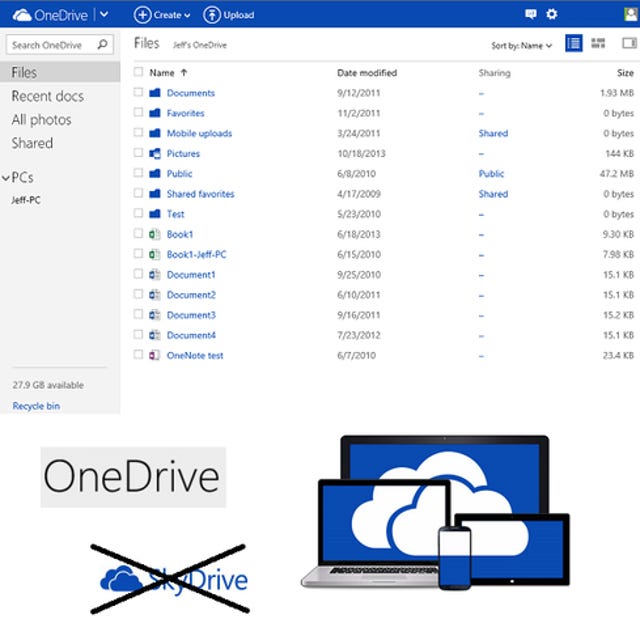Check the OneNote test file checkbox

(138, 355)
